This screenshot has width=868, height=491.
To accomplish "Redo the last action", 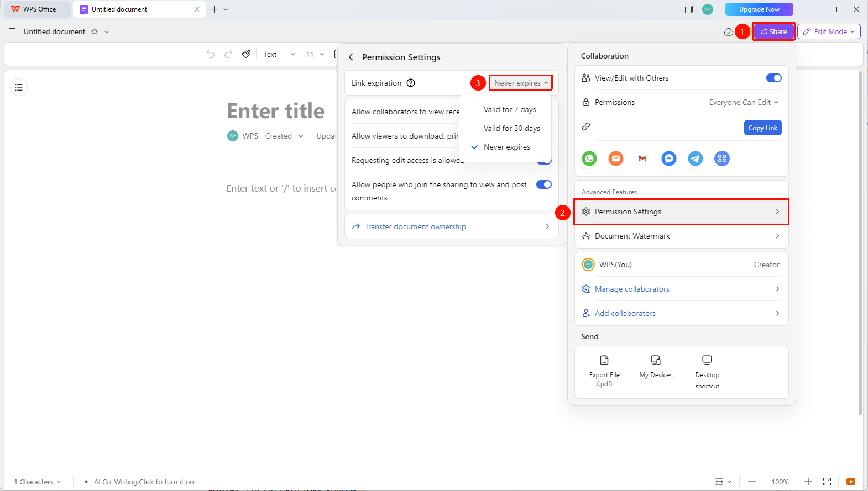I will point(228,54).
